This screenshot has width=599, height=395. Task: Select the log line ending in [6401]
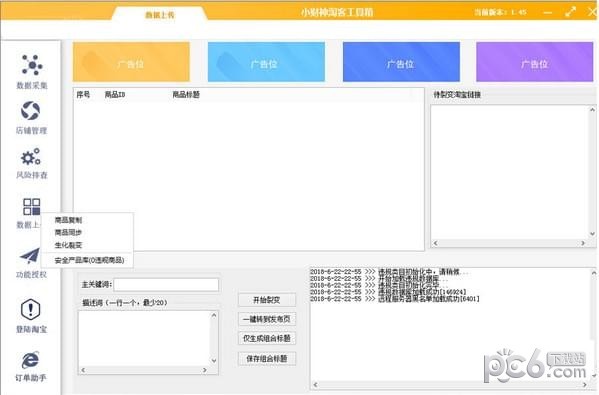394,299
